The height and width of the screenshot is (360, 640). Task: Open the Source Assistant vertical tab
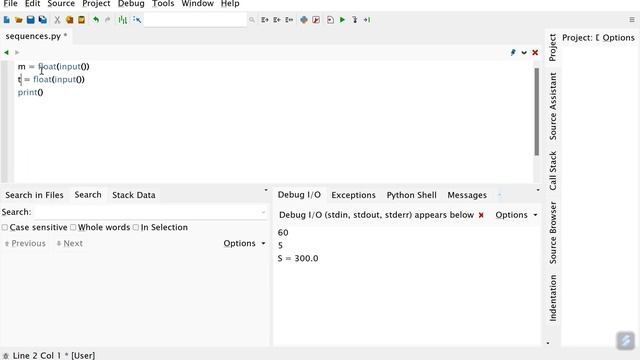click(x=553, y=106)
